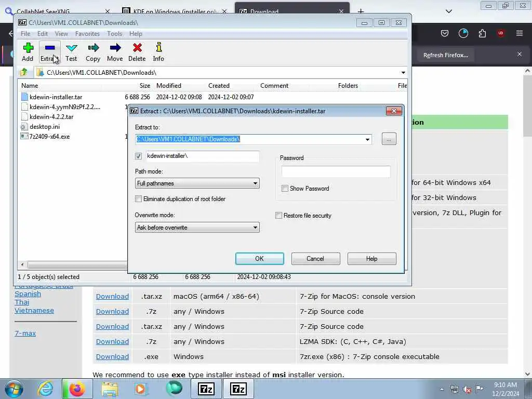Click the Move toolbar icon

click(x=115, y=52)
